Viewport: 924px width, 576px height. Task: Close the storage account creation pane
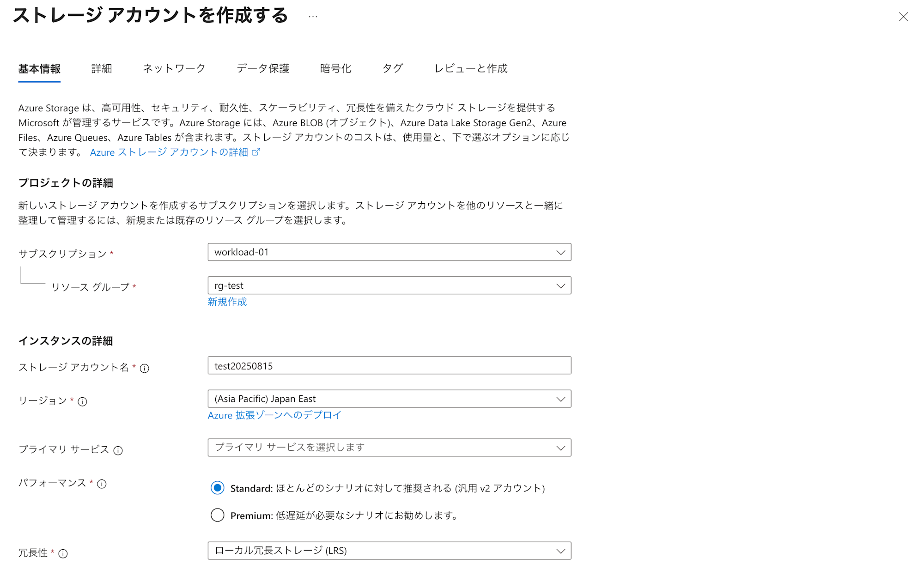tap(903, 17)
